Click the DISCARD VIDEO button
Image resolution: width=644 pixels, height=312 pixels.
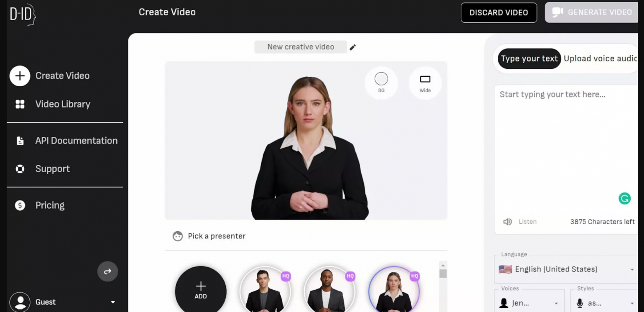coord(499,13)
